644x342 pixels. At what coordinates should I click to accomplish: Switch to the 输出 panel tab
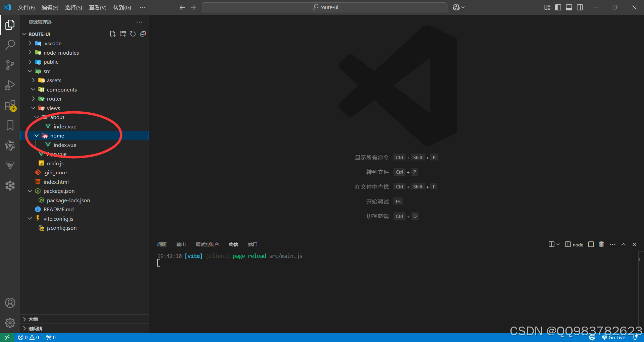pos(181,244)
